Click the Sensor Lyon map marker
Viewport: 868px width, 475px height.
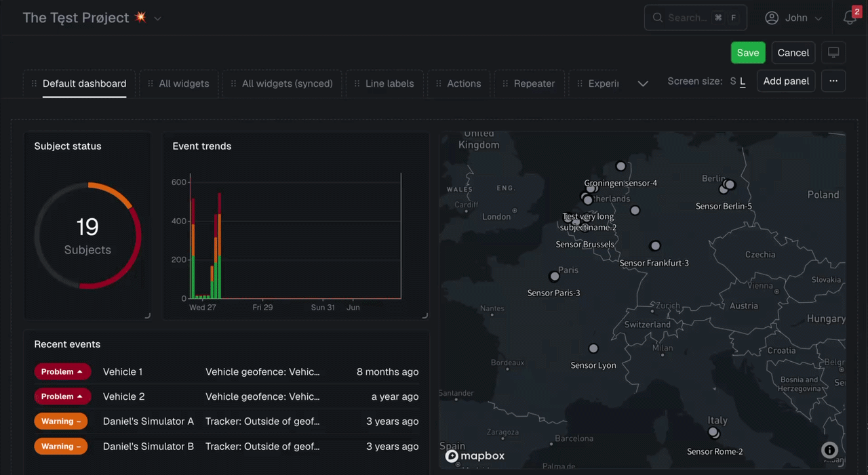[593, 348]
